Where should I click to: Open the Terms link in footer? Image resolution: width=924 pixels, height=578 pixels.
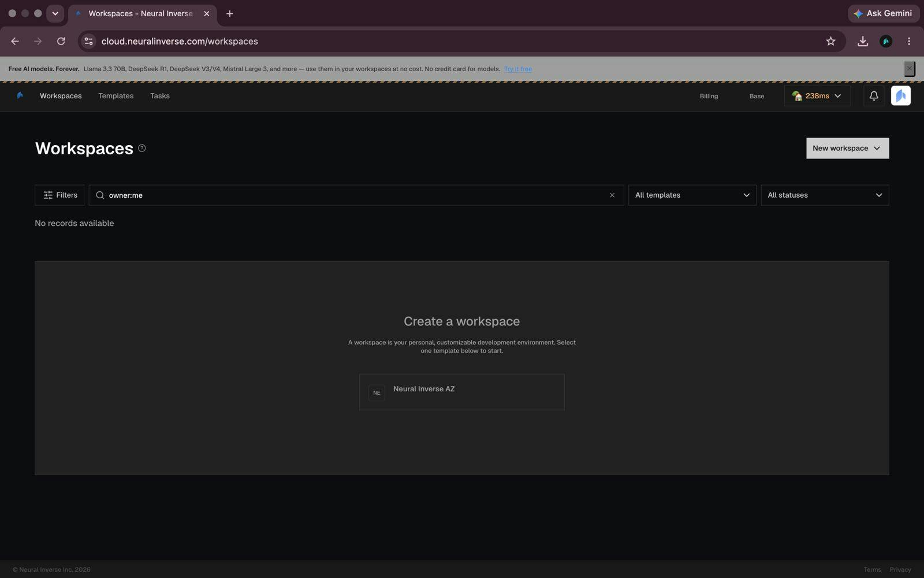[872, 569]
